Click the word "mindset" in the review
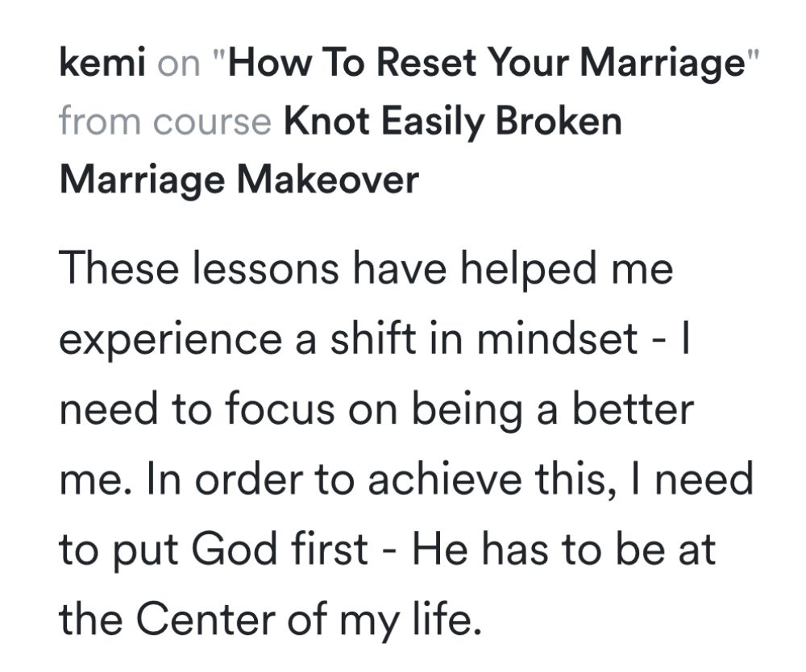The width and height of the screenshot is (806, 672). point(558,338)
